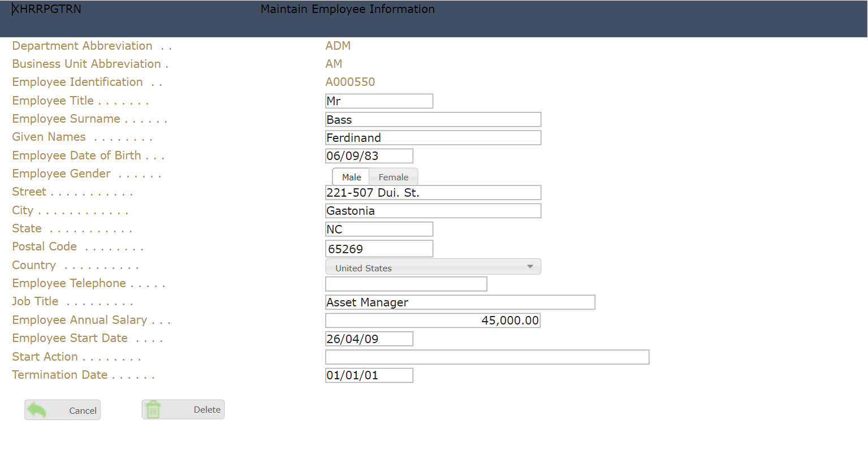Focus the Given Names field Ferdinand

433,138
